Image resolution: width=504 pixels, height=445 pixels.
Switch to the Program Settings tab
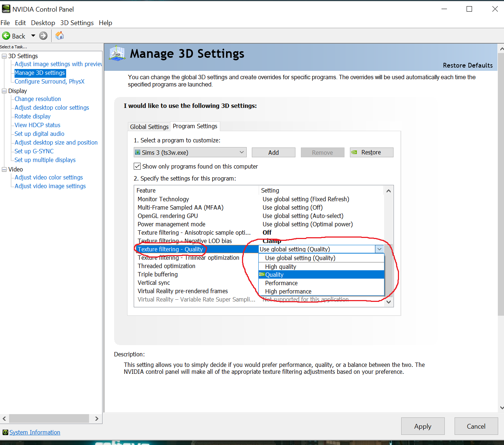195,126
